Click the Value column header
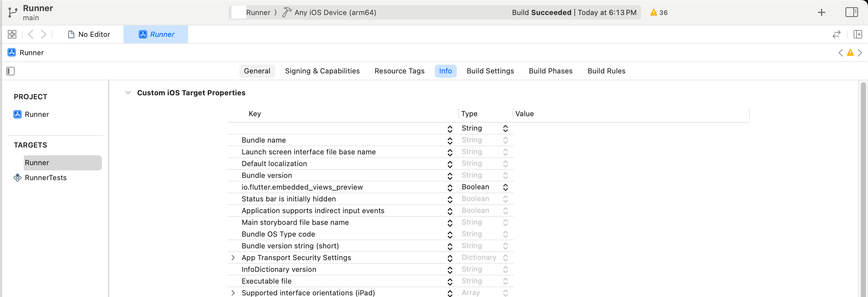868x297 pixels. [524, 114]
